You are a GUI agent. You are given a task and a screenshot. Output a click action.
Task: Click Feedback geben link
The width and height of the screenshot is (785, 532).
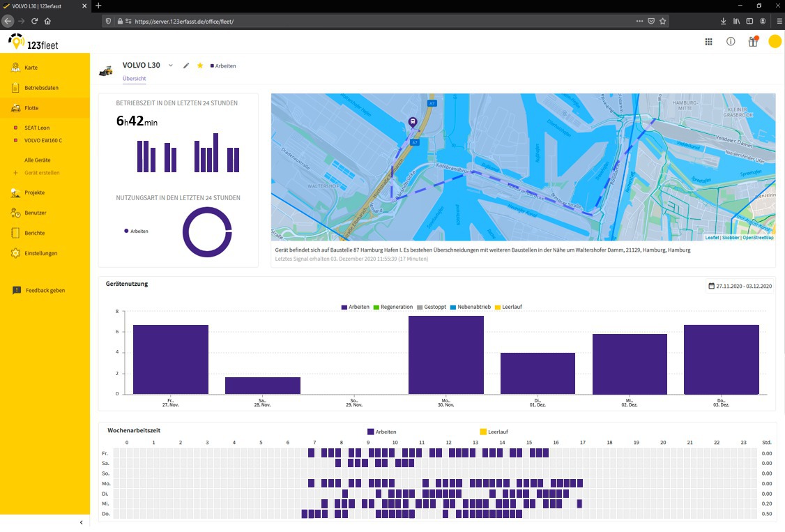(45, 290)
